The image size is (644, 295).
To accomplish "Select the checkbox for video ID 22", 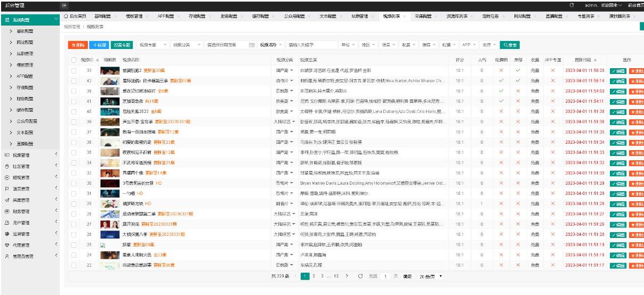I will (x=74, y=265).
